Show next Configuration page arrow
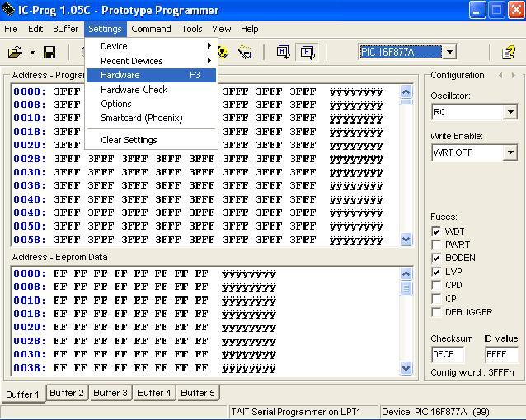 tap(514, 76)
